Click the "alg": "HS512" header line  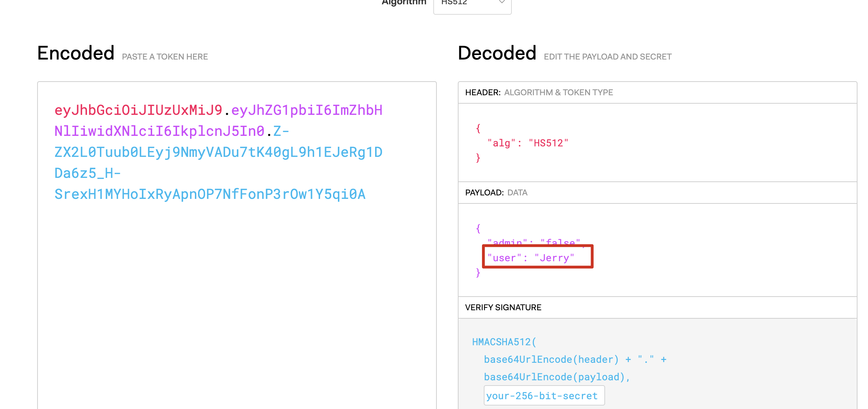528,143
